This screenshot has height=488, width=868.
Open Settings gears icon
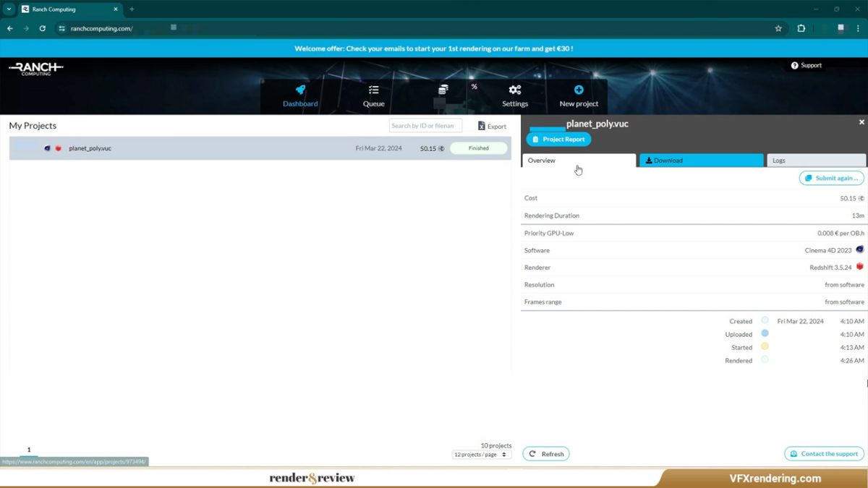point(515,90)
